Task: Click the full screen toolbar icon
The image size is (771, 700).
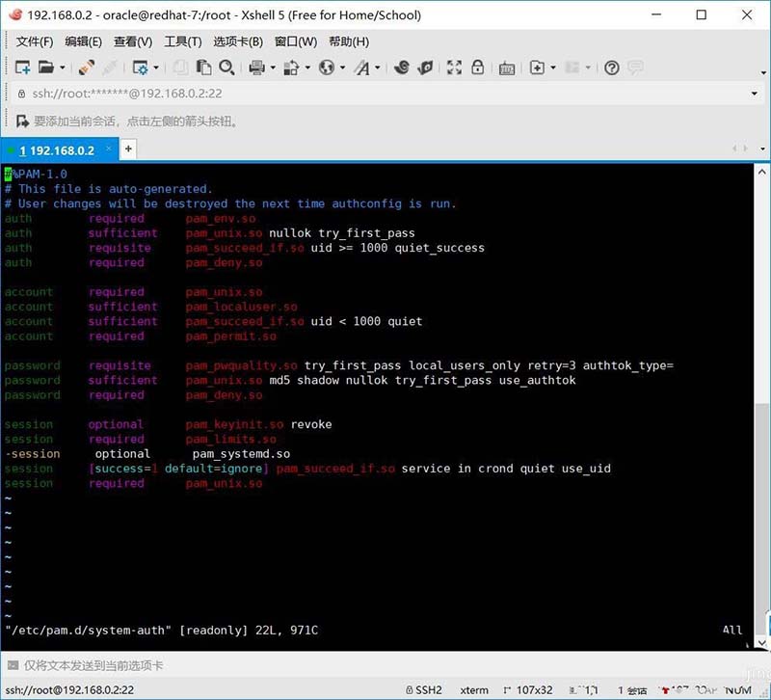Action: [456, 68]
